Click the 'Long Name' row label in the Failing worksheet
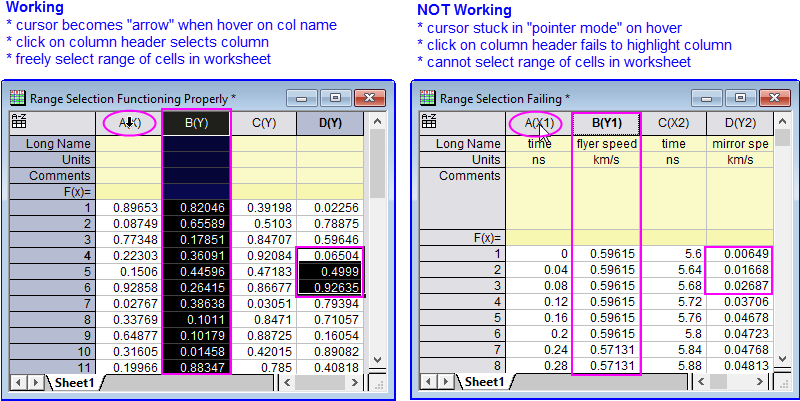The image size is (800, 401). (x=462, y=144)
